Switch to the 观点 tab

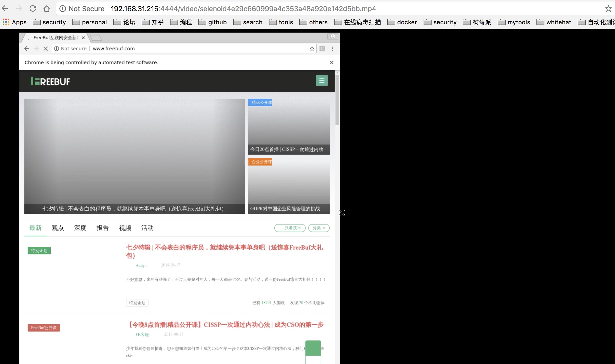(x=58, y=228)
